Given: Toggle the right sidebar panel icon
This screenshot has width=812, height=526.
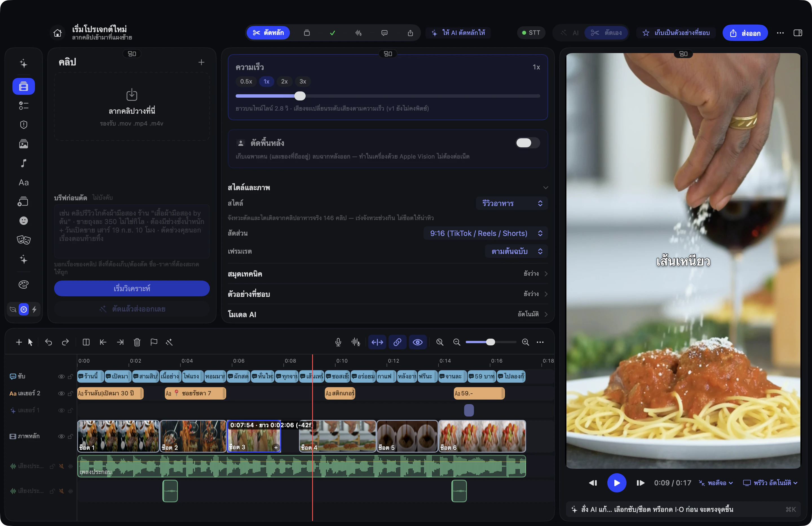Looking at the screenshot, I should (798, 33).
